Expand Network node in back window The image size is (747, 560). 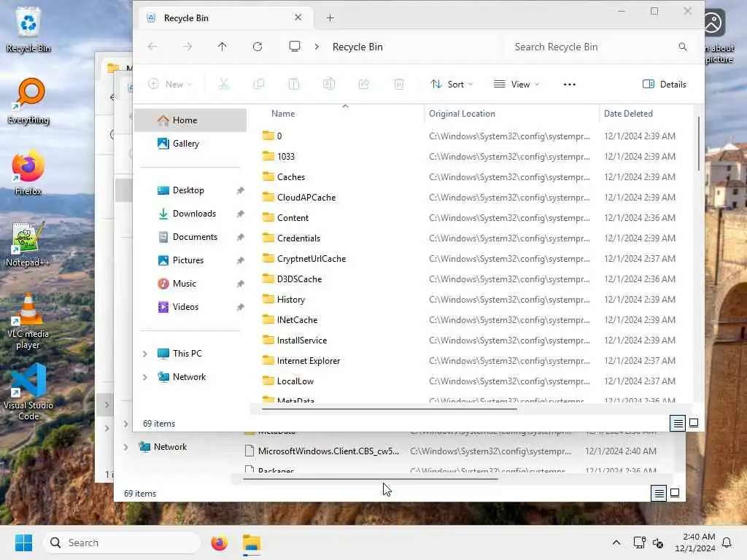click(125, 447)
